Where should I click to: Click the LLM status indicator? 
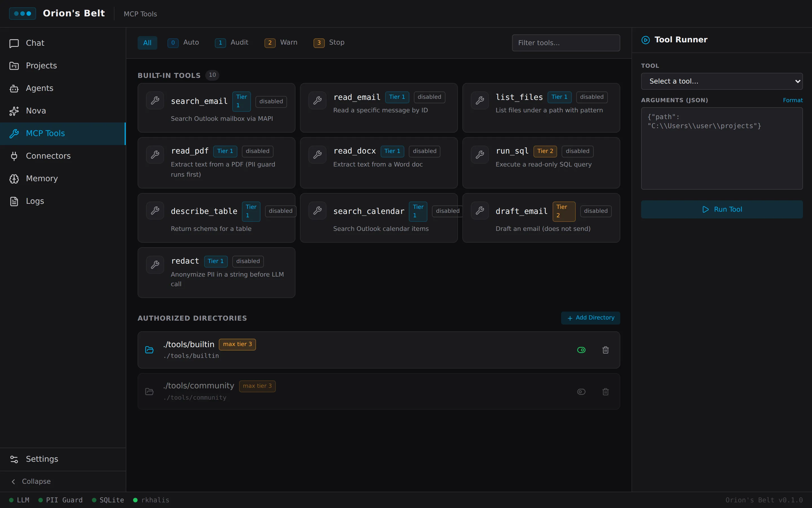pyautogui.click(x=19, y=500)
